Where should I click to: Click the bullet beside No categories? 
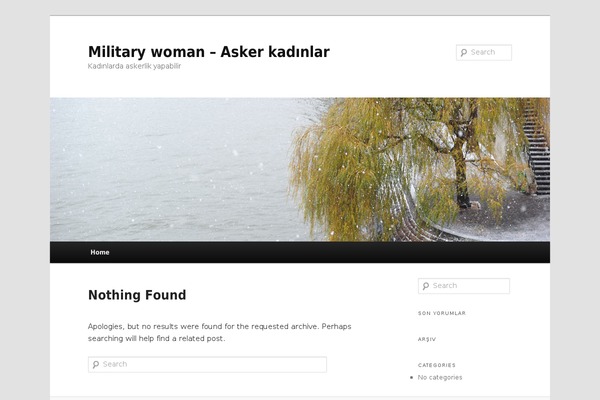(411, 377)
